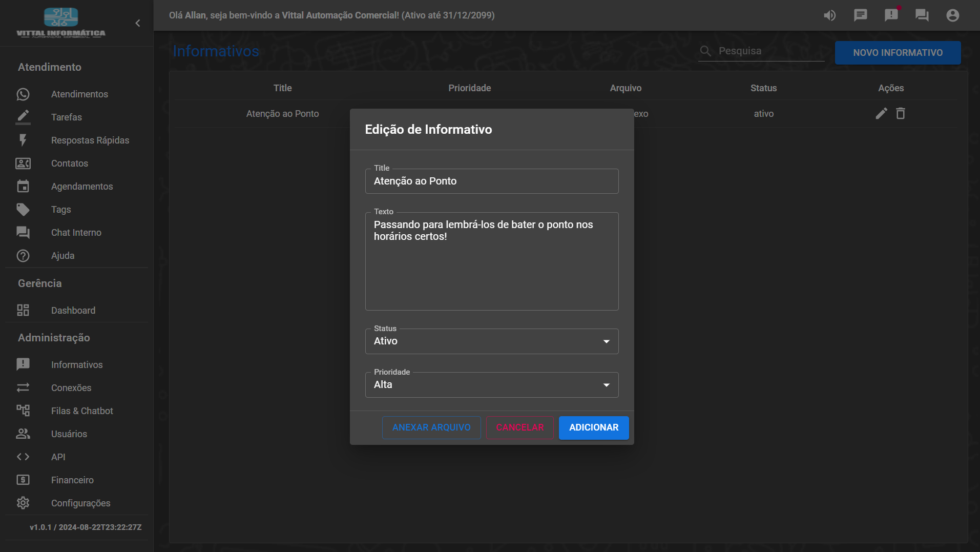Open Contatos in the sidebar menu
The image size is (980, 552).
coord(70,163)
